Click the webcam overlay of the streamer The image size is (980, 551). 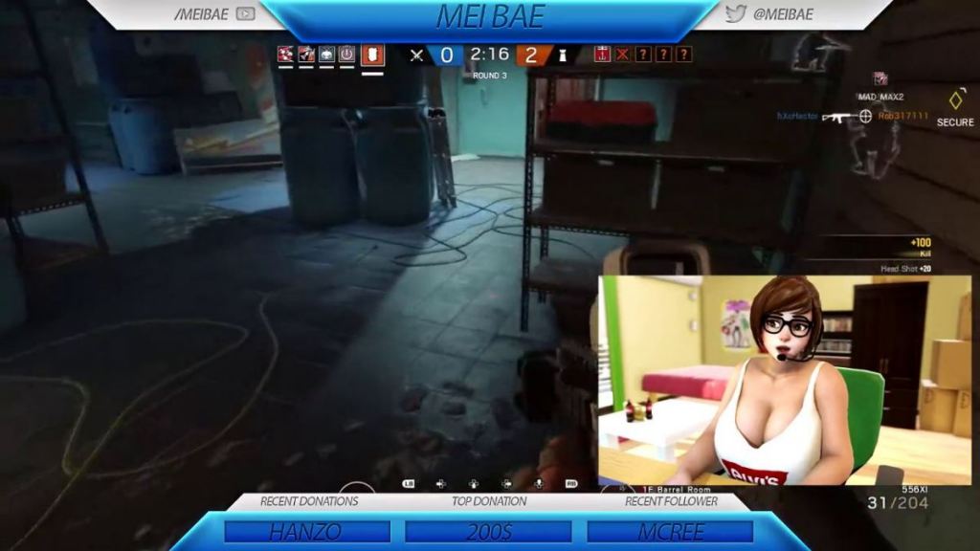point(785,381)
